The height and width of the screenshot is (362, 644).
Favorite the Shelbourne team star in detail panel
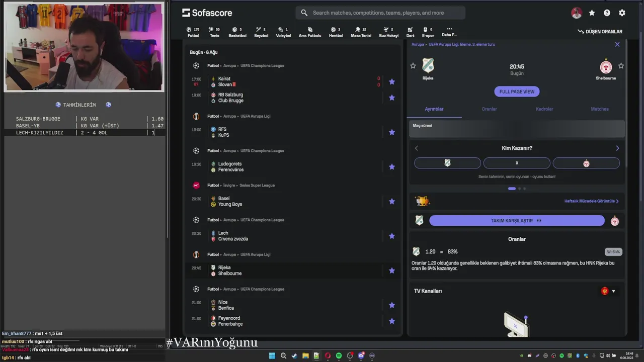[621, 66]
